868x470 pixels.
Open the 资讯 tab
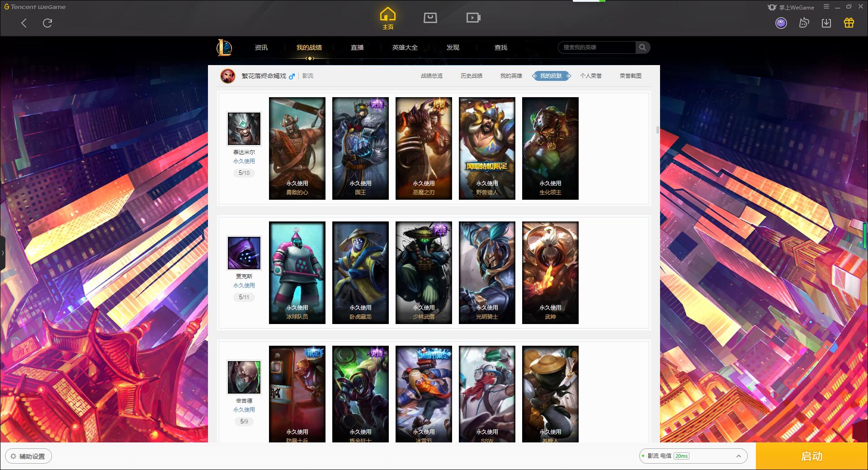pos(261,47)
